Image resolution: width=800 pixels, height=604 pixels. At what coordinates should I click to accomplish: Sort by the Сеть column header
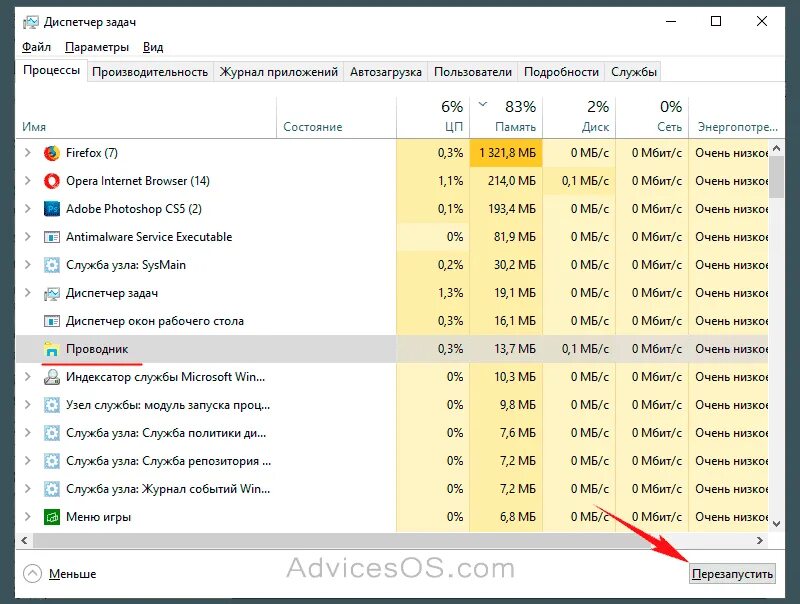[x=652, y=117]
